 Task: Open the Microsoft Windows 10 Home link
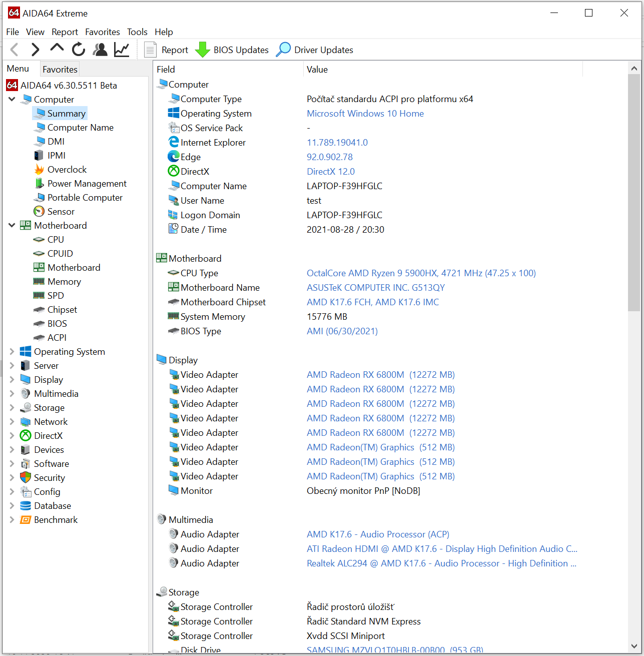(x=365, y=114)
